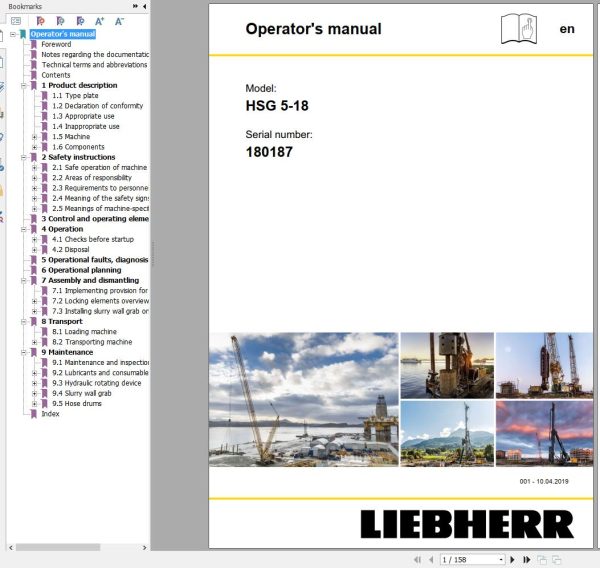Open the 1.4 Inappropriate use bookmark
This screenshot has height=568, width=600.
[86, 126]
